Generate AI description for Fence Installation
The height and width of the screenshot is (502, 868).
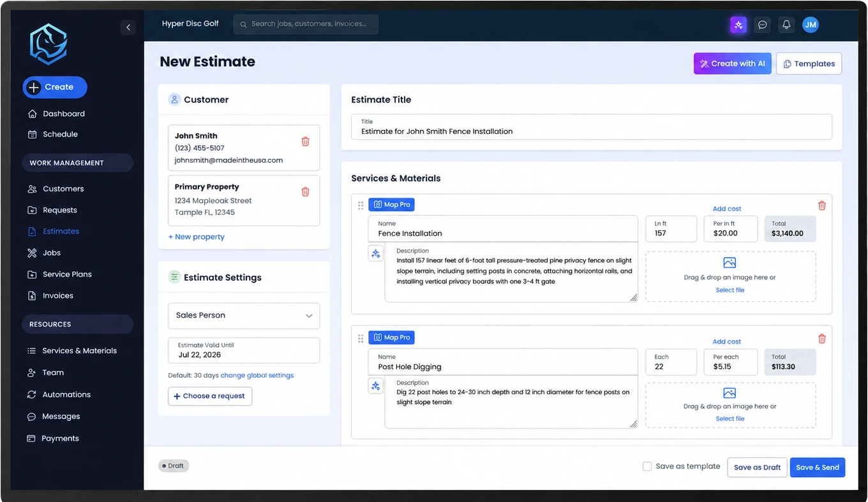[x=376, y=253]
